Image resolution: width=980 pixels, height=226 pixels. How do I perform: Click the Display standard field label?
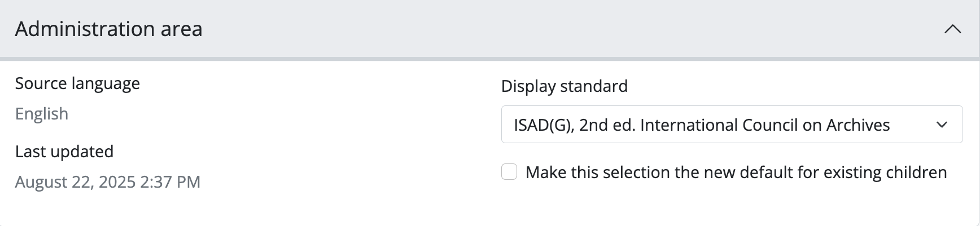564,86
